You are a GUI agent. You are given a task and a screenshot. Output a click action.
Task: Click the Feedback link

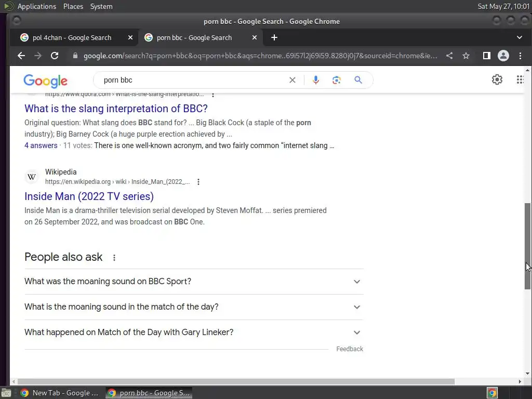[350, 349]
